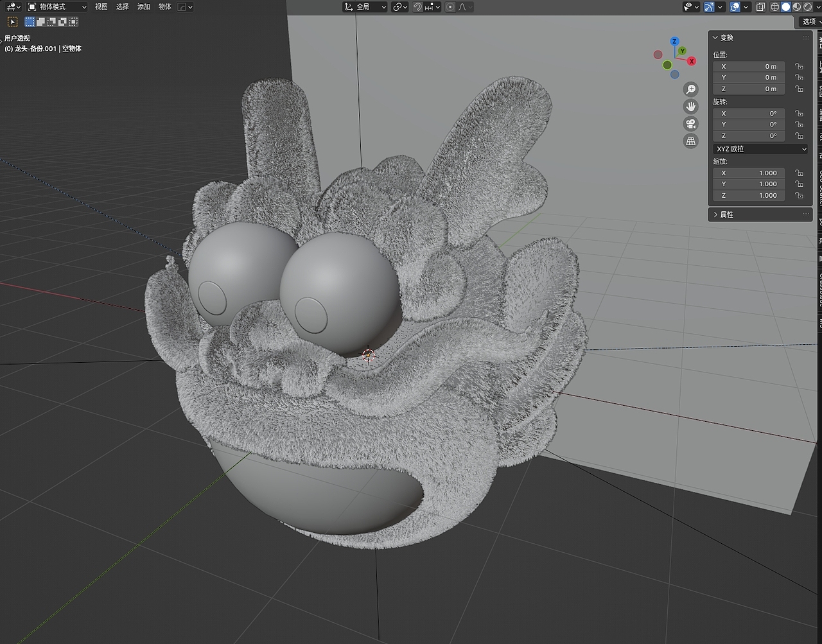
Task: Click the blue Z axis gizmo
Action: (x=674, y=41)
